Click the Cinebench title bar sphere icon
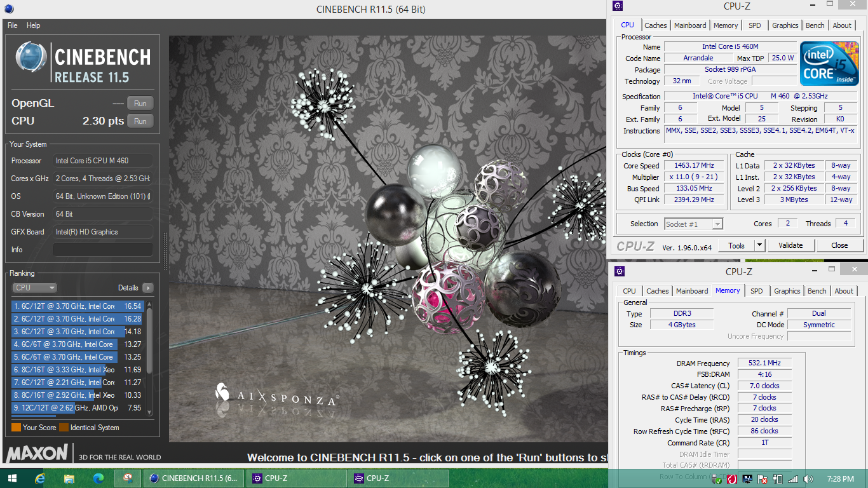 point(8,9)
